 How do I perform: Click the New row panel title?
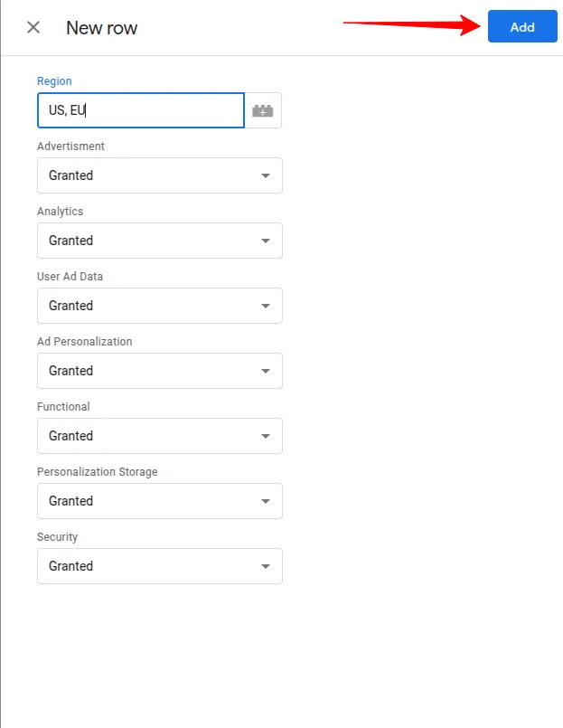click(101, 28)
